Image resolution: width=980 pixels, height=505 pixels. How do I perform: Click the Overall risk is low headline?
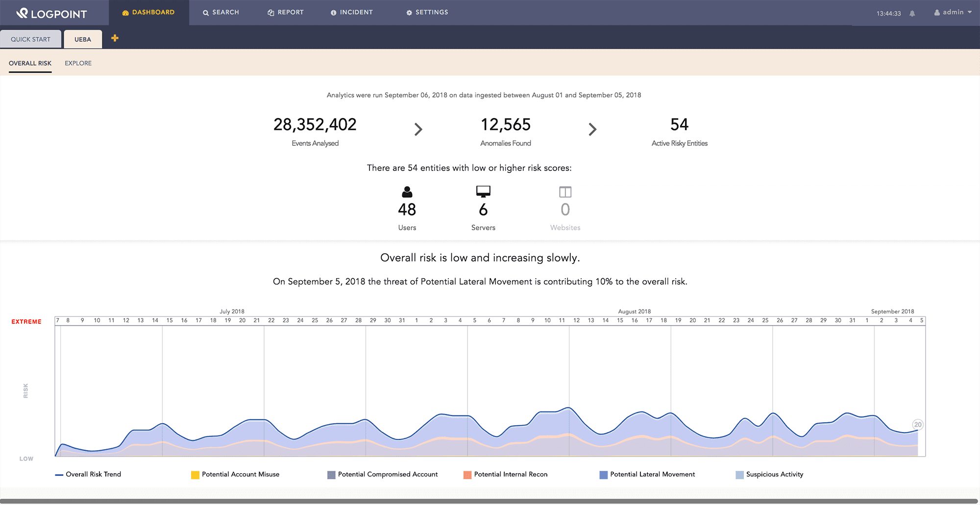tap(480, 258)
